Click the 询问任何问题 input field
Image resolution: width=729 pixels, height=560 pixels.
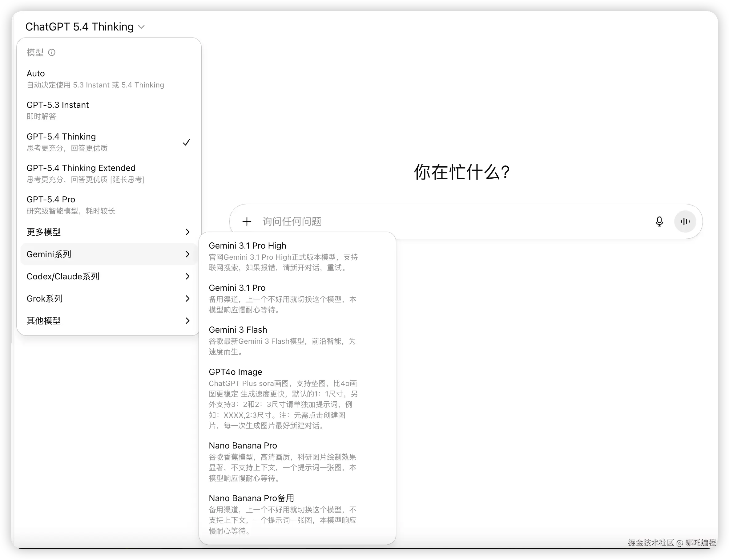[x=433, y=221]
